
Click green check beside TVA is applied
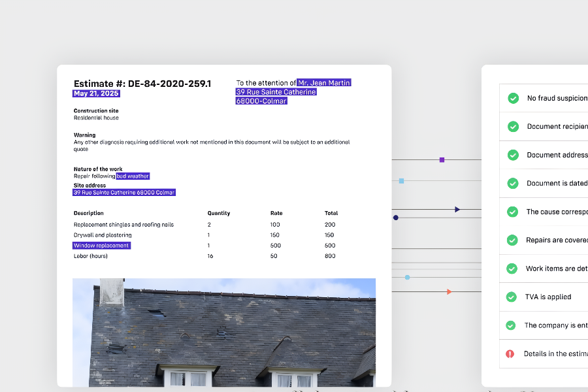point(511,297)
